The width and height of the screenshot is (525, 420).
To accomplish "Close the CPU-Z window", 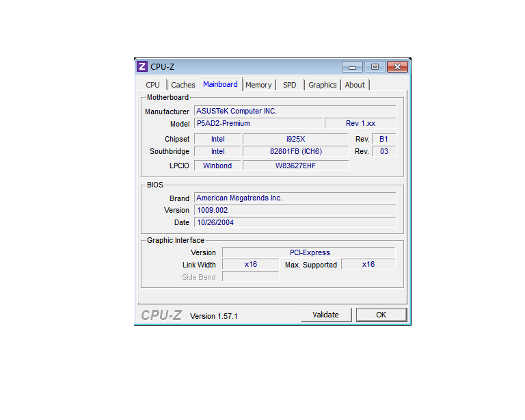I will click(397, 66).
